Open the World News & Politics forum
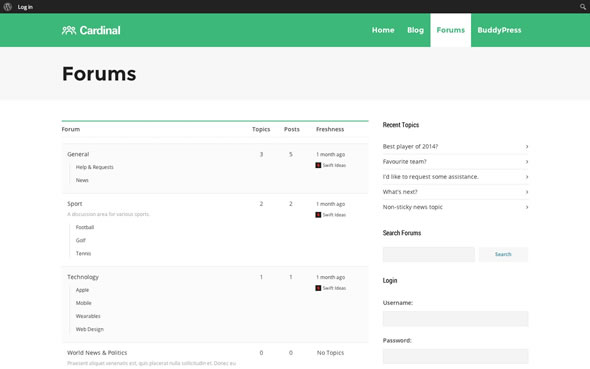This screenshot has width=590, height=369. click(97, 353)
